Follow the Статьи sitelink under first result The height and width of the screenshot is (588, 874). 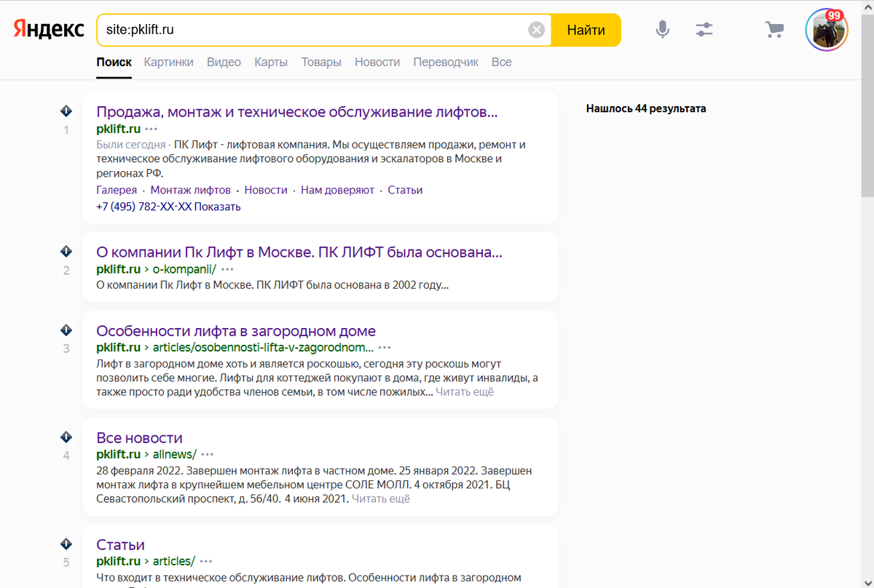tap(405, 190)
